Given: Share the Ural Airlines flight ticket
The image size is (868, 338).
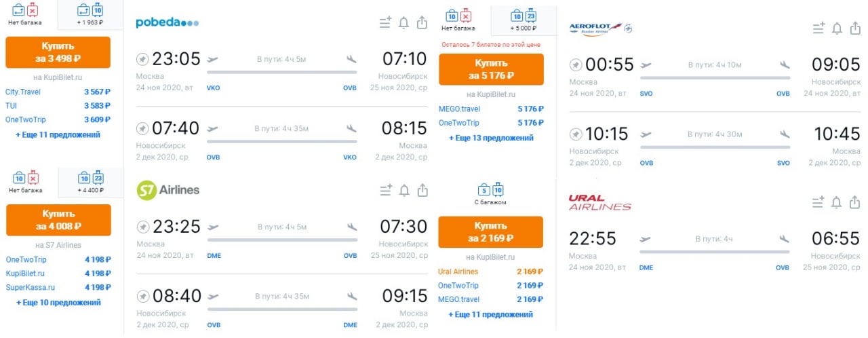Looking at the screenshot, I should click(855, 202).
